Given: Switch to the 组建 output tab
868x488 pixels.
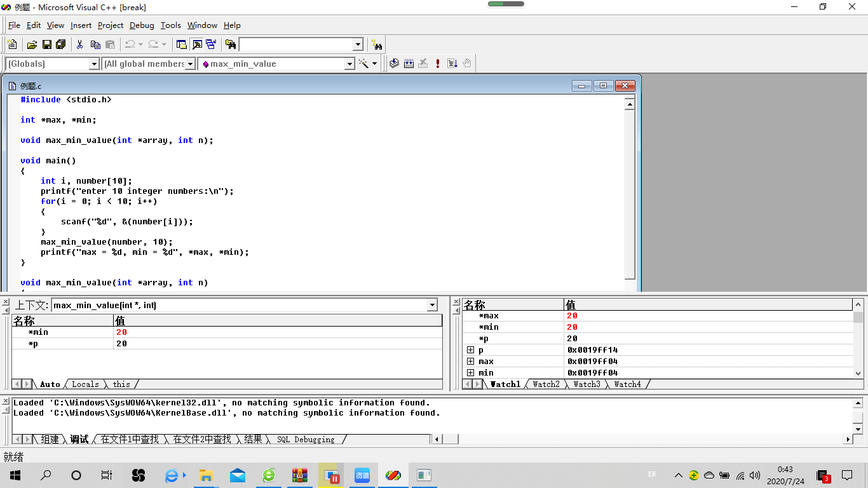Looking at the screenshot, I should coord(50,439).
